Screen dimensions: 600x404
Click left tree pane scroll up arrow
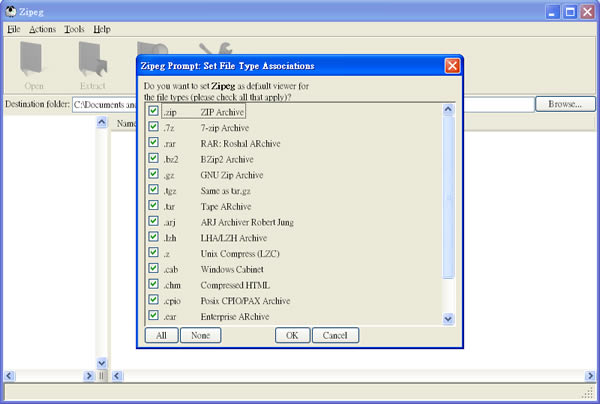click(101, 122)
